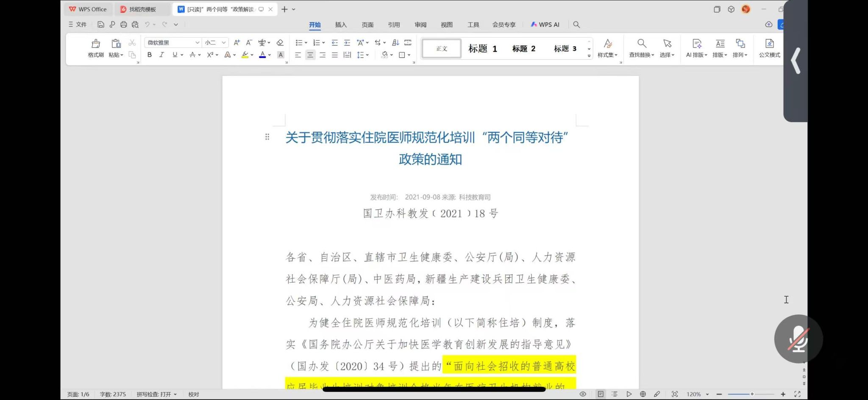The image size is (868, 400).
Task: Toggle bold formatting
Action: (x=149, y=55)
